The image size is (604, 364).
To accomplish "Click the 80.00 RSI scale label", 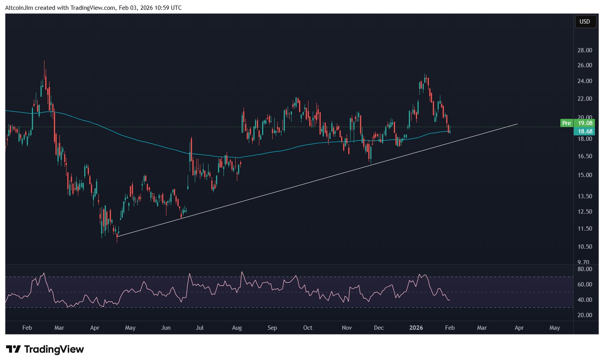I will (x=585, y=269).
